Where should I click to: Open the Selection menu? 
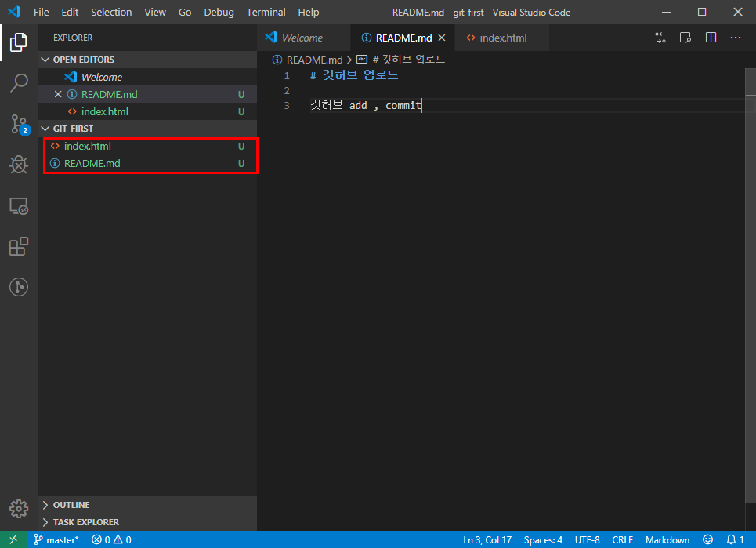tap(111, 12)
